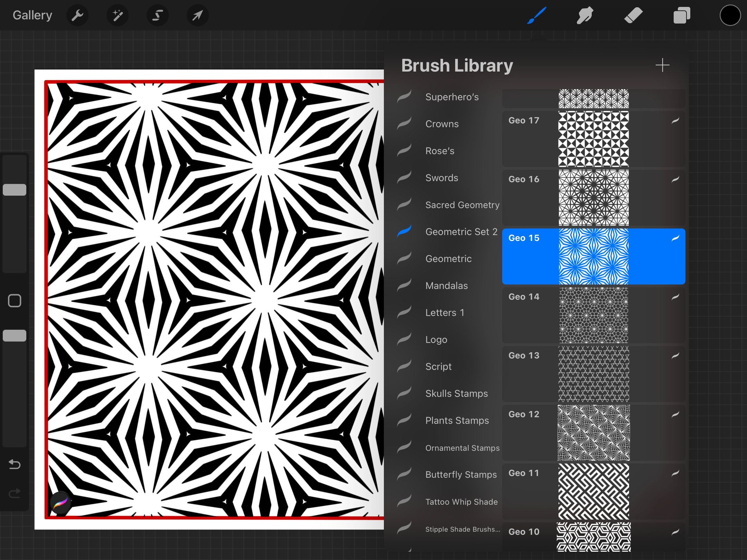747x560 pixels.
Task: Select the highlighted Geo 15 brush
Action: coord(593,256)
